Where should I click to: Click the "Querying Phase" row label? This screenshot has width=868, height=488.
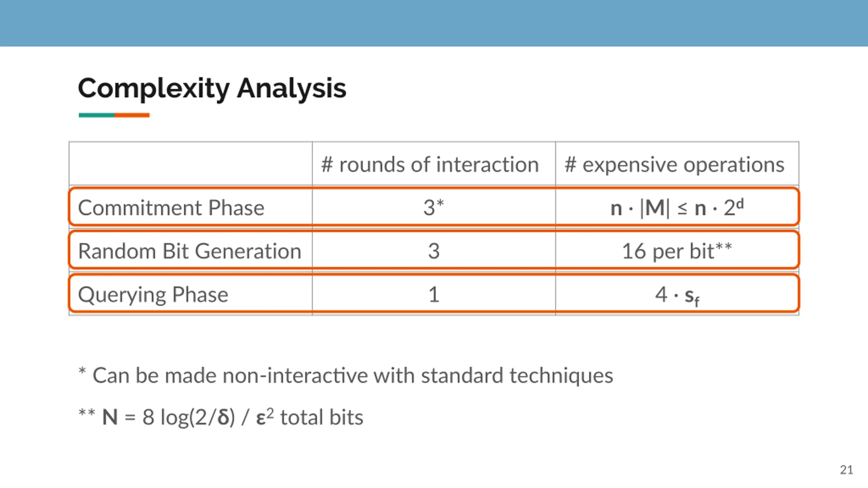point(153,294)
